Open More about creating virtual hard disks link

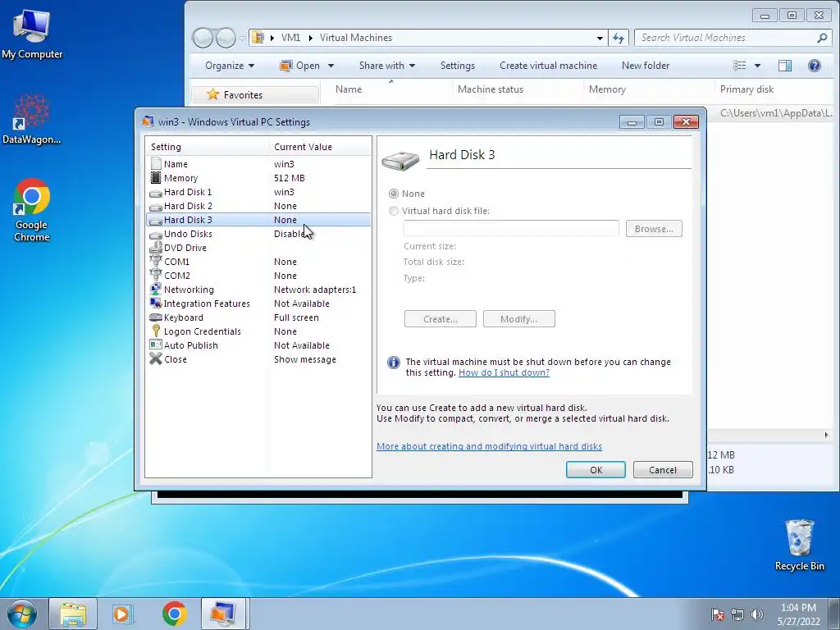[x=489, y=446]
